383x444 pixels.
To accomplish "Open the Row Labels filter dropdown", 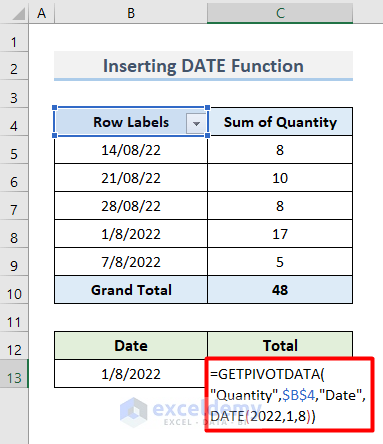I will 196,123.
